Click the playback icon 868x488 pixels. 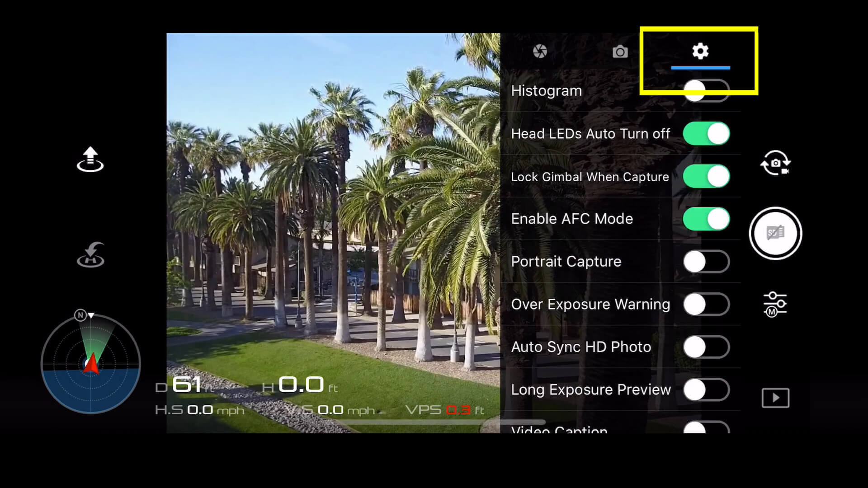(x=775, y=398)
